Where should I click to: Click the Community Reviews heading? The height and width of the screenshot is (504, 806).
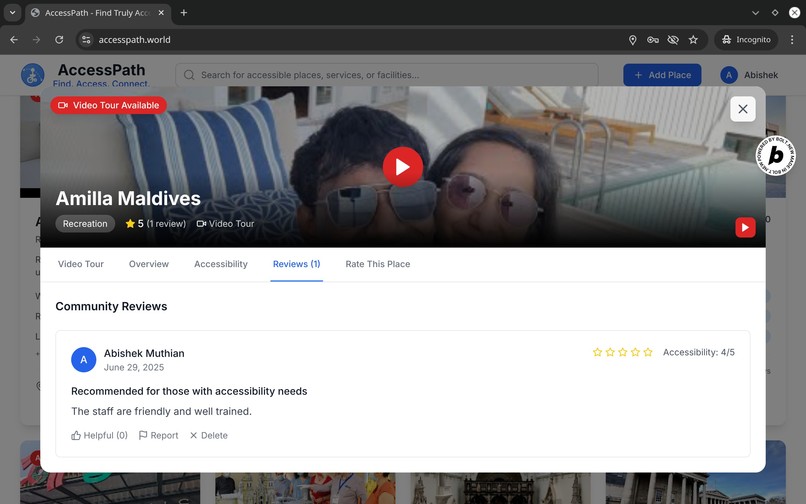point(111,307)
